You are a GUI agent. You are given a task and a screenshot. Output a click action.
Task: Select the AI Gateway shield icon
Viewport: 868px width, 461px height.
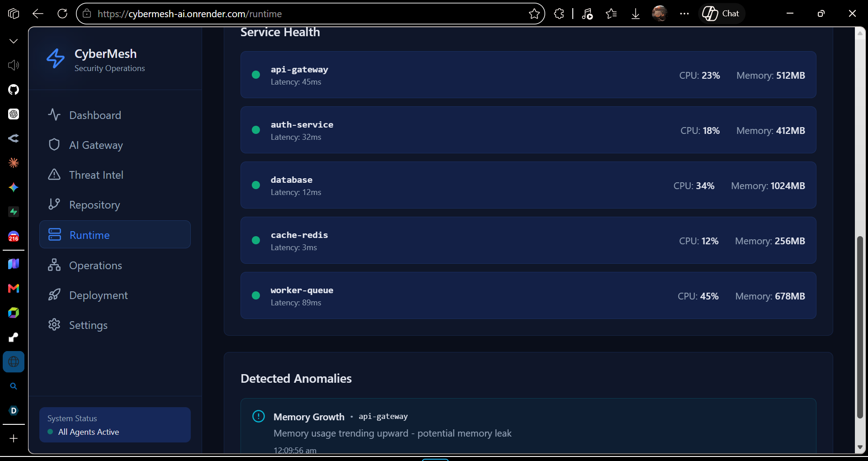tap(54, 145)
